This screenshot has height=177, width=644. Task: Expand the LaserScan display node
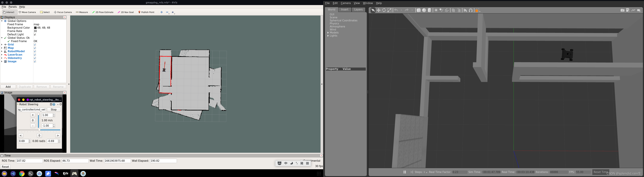coord(2,55)
